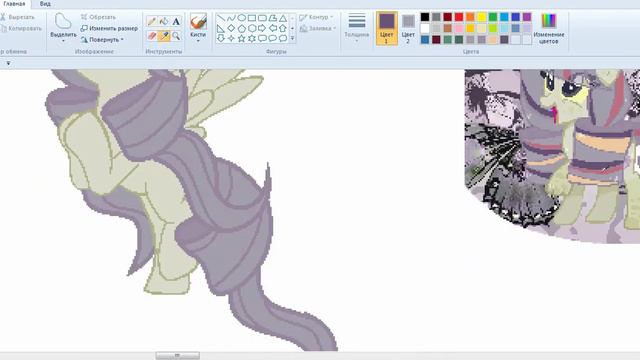Choose the Hexagon shape
This screenshot has width=640, height=360.
(252, 28)
